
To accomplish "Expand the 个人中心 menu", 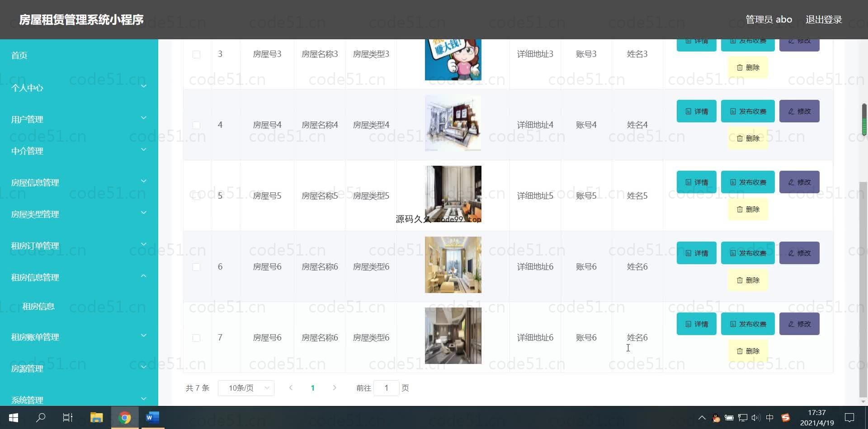I will 79,88.
